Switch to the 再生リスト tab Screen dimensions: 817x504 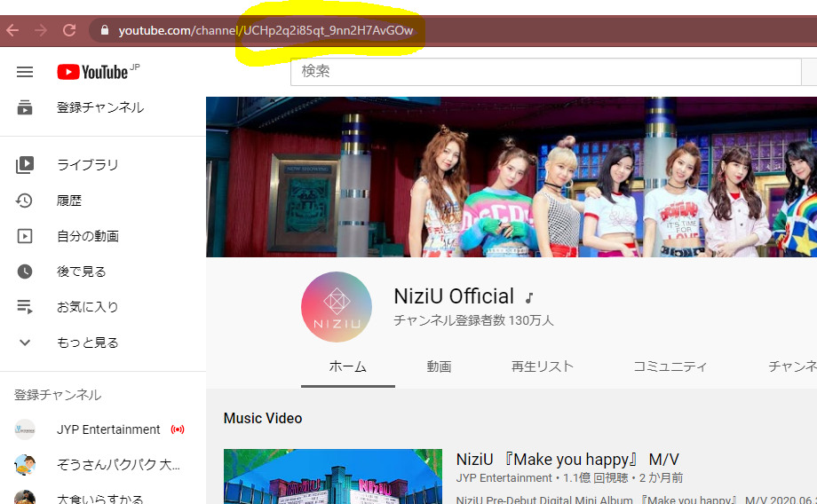click(x=542, y=366)
